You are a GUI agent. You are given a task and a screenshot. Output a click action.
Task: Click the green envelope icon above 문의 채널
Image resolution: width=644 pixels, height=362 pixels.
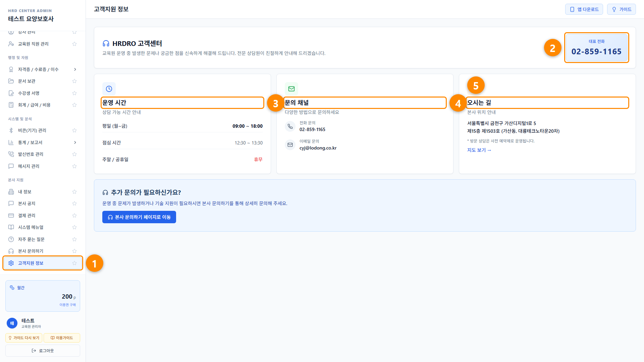pos(291,89)
